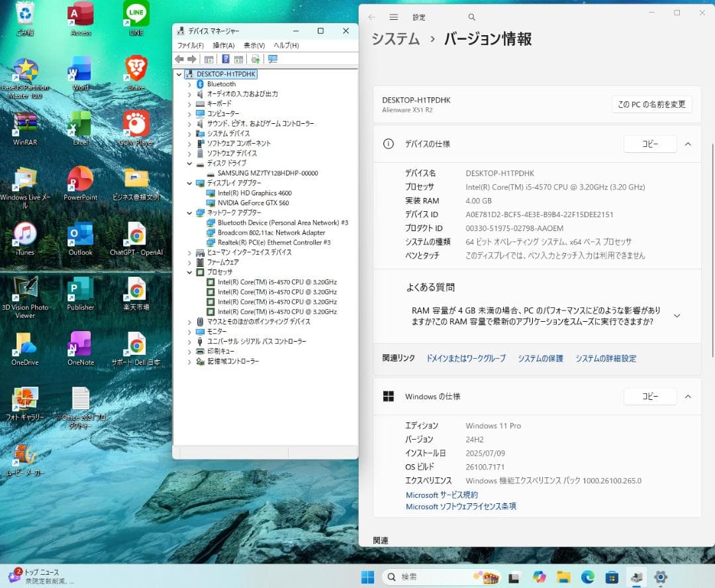Open GOM Player desktop icon
The image size is (715, 588).
click(x=135, y=122)
